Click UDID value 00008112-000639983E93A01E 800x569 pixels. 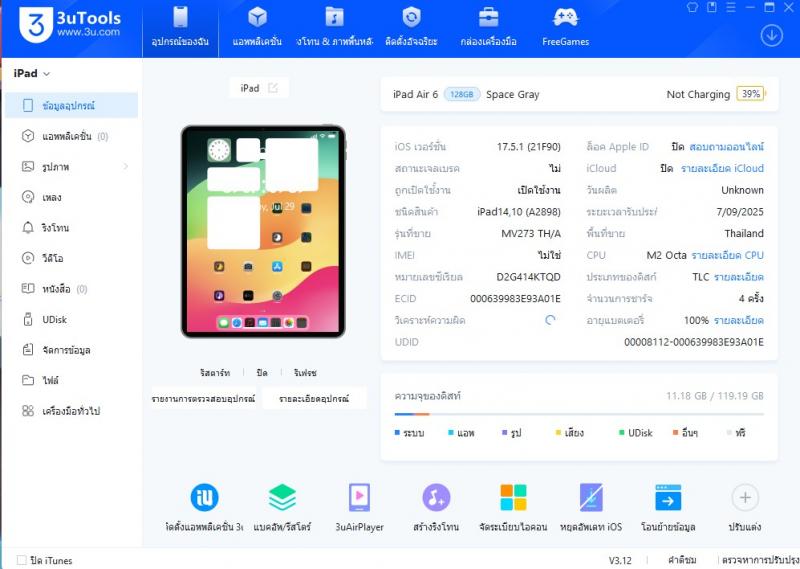694,342
